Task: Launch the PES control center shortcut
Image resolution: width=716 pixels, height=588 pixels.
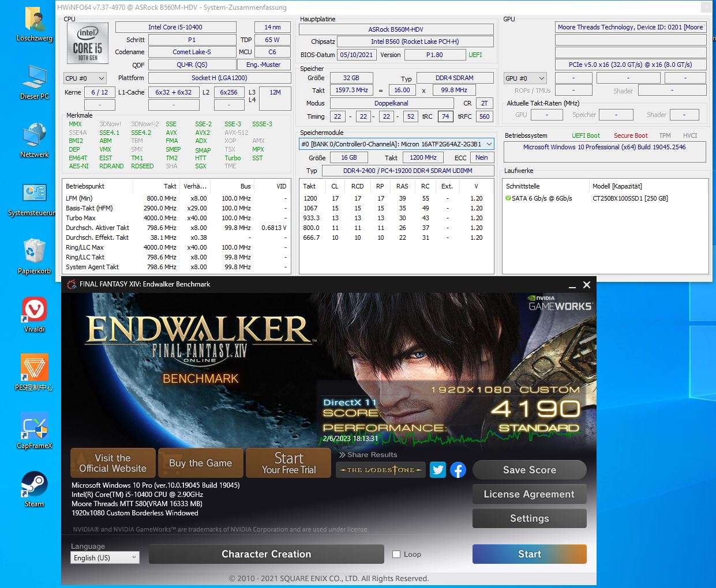Action: tap(35, 373)
